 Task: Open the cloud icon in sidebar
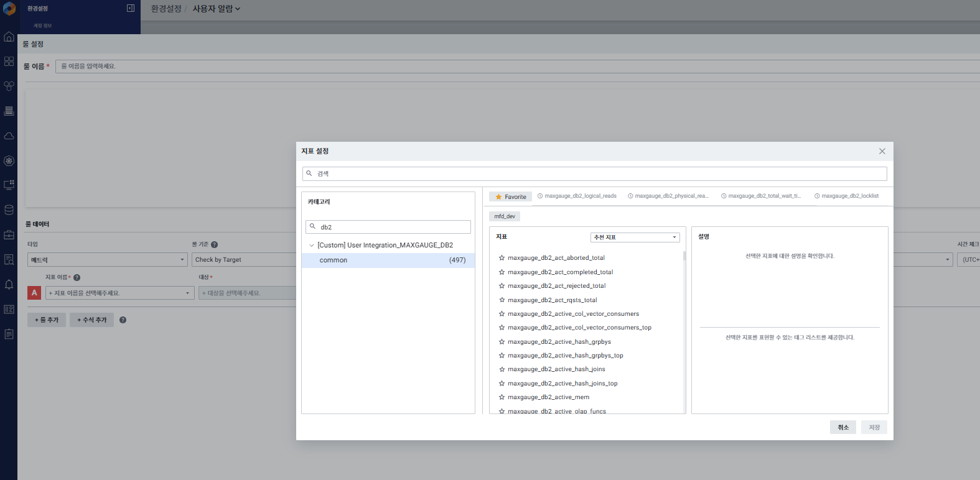pyautogui.click(x=9, y=136)
